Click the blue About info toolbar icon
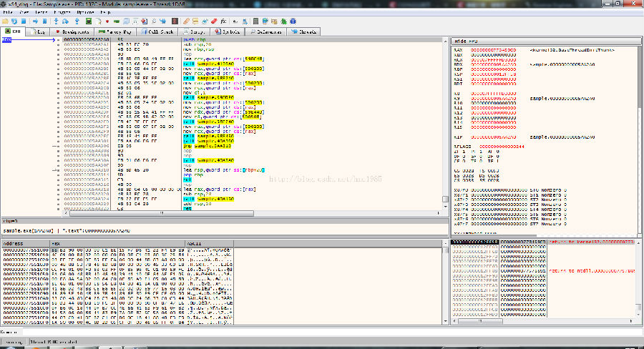Image resolution: width=644 pixels, height=349 pixels. [293, 21]
